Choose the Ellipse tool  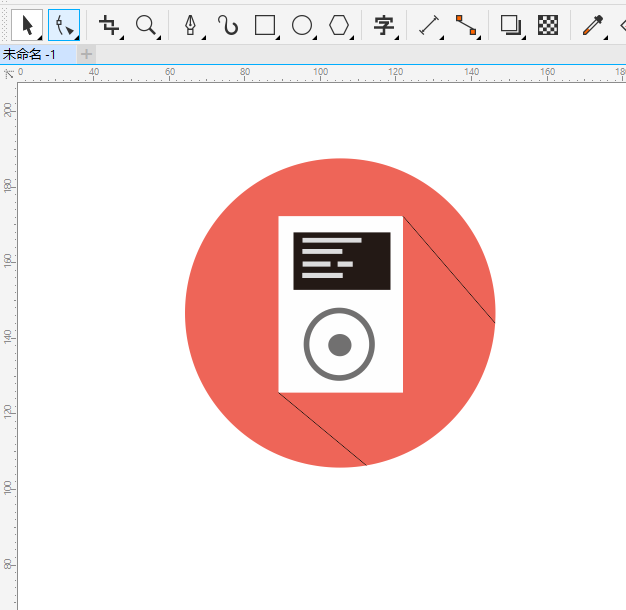pos(302,25)
